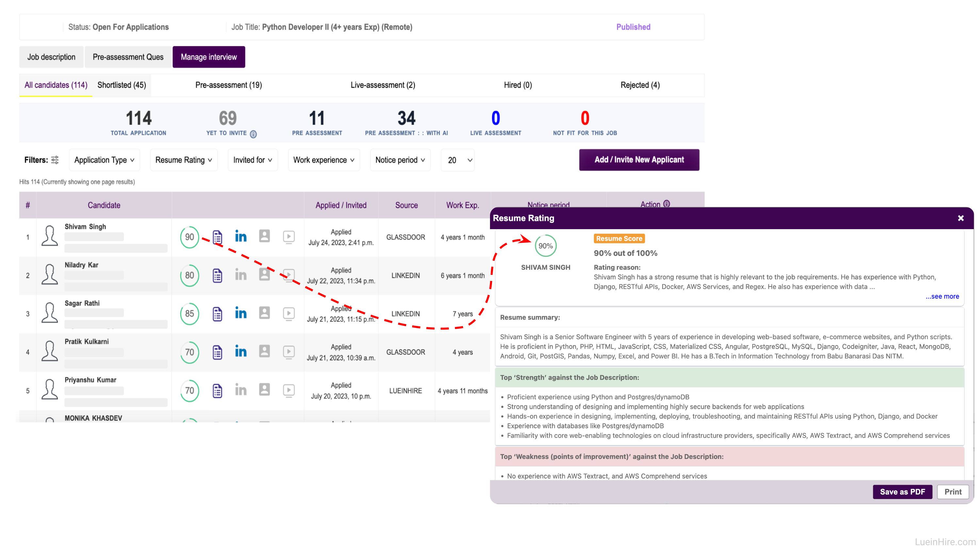Click Niladry Kar's 80 resume score circle
Image resolution: width=980 pixels, height=551 pixels.
click(x=189, y=275)
